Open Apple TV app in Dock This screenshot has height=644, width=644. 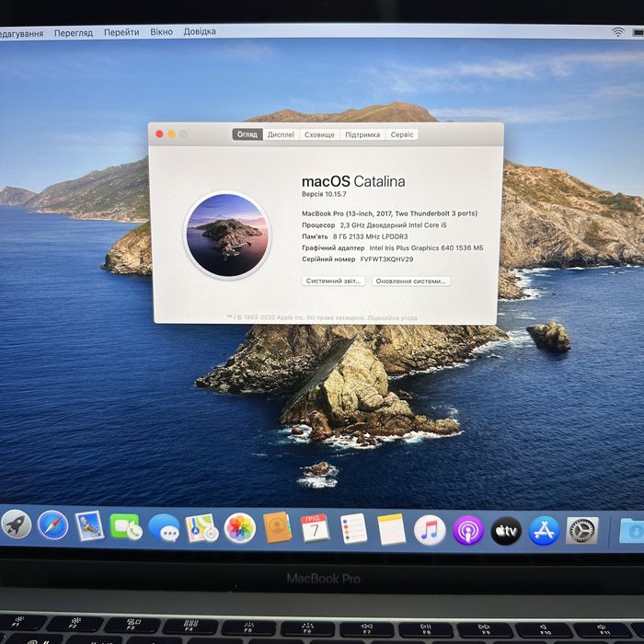click(506, 531)
